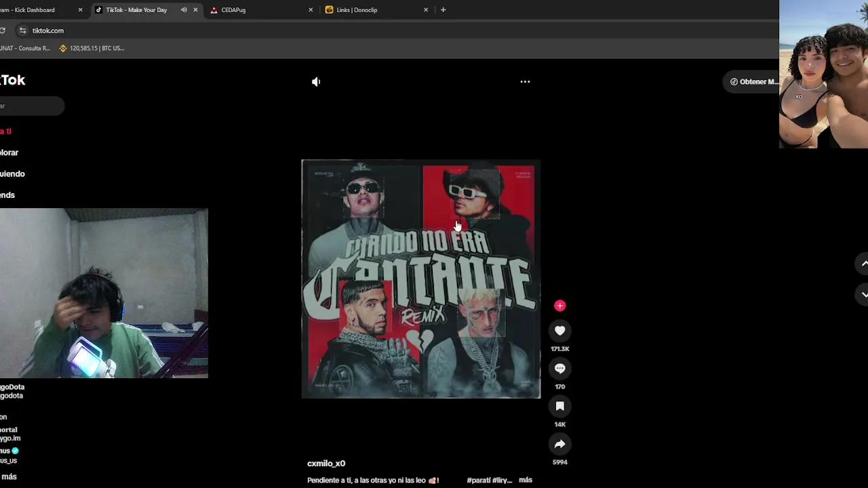This screenshot has width=868, height=488.
Task: Open the three-dot options menu above the video
Action: pos(525,81)
